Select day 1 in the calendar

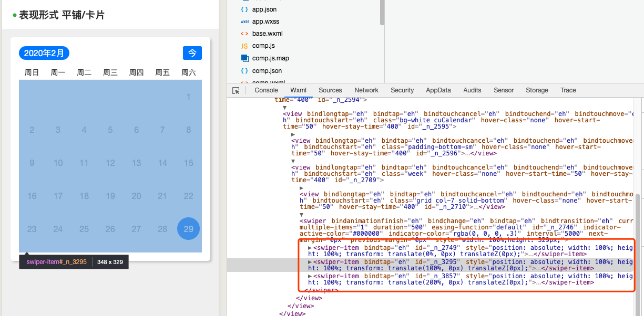[x=189, y=97]
